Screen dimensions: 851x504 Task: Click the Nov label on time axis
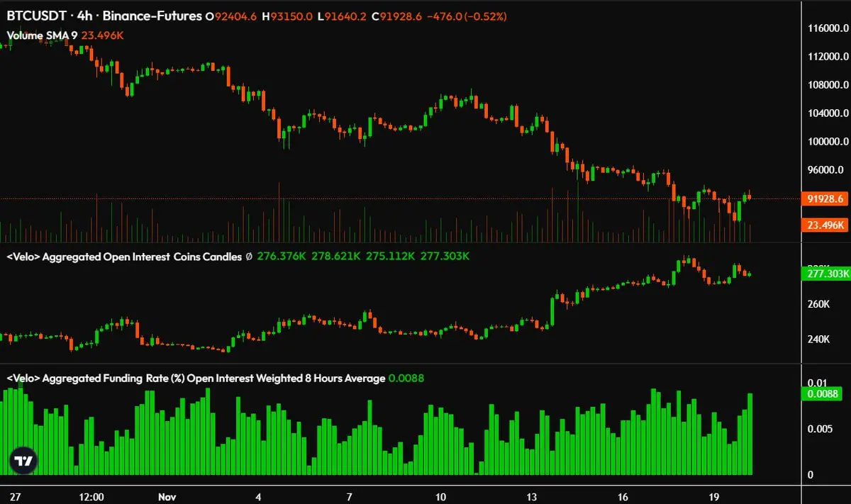click(x=169, y=496)
